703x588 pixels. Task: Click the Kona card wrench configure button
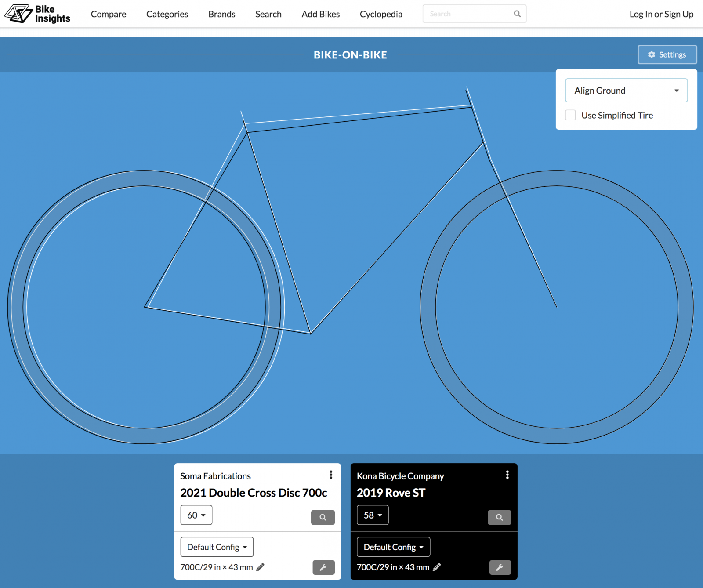click(x=500, y=567)
